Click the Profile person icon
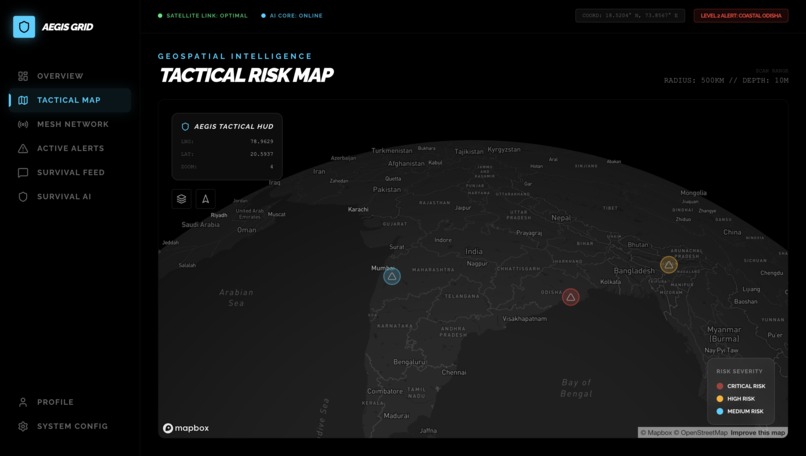 (23, 402)
